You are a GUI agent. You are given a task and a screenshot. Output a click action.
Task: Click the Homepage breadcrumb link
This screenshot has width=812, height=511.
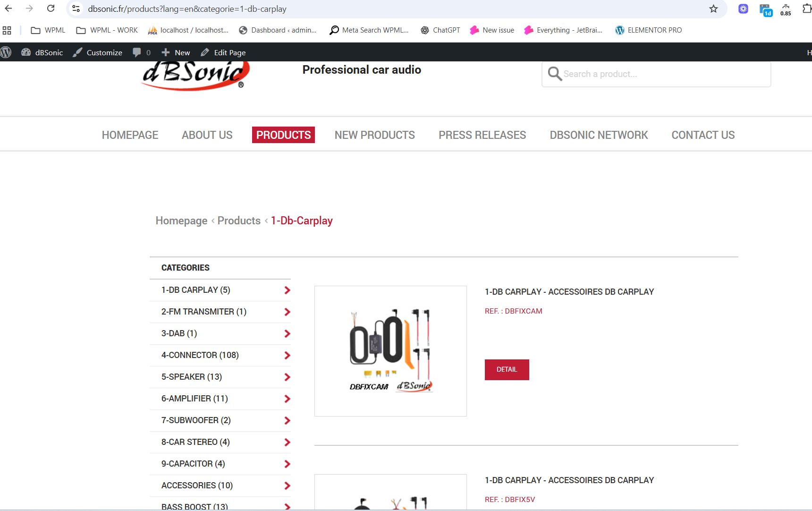[182, 221]
